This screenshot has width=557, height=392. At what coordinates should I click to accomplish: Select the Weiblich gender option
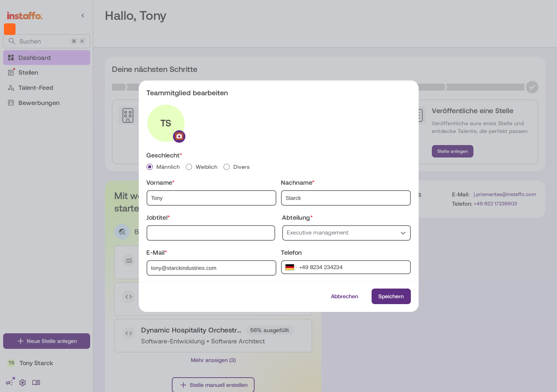[189, 167]
